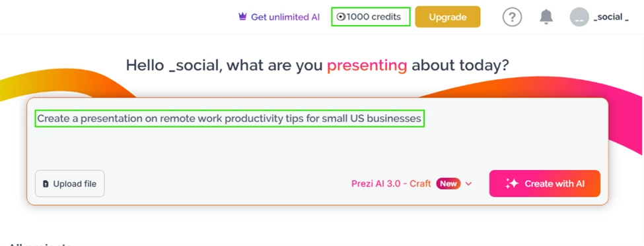Click the gray profile avatar circle
The width and height of the screenshot is (644, 246).
[x=579, y=17]
